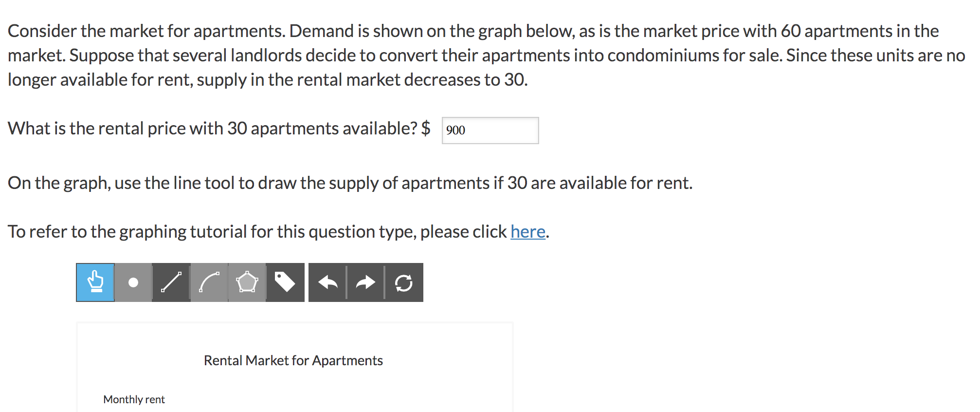Viewport: 980px width, 412px height.
Task: Click the redo arrow beside undo
Action: 365,282
